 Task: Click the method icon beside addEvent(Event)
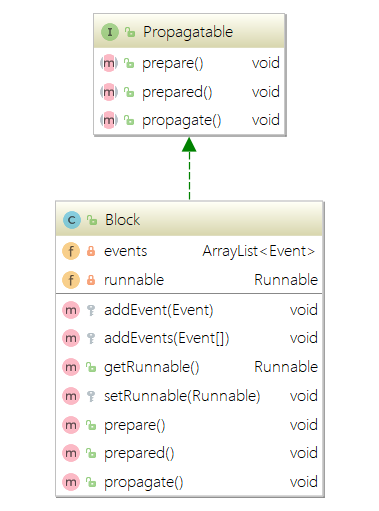click(71, 310)
